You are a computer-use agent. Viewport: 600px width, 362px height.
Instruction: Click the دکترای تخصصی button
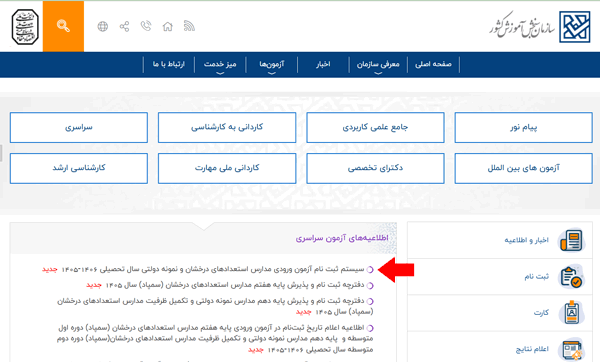(375, 168)
